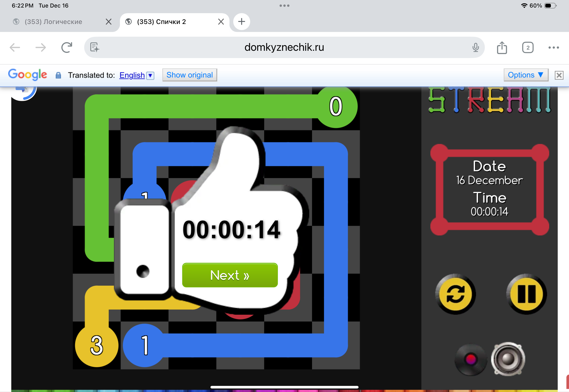Image resolution: width=569 pixels, height=392 pixels.
Task: Reload the page in browser toolbar
Action: click(x=67, y=47)
